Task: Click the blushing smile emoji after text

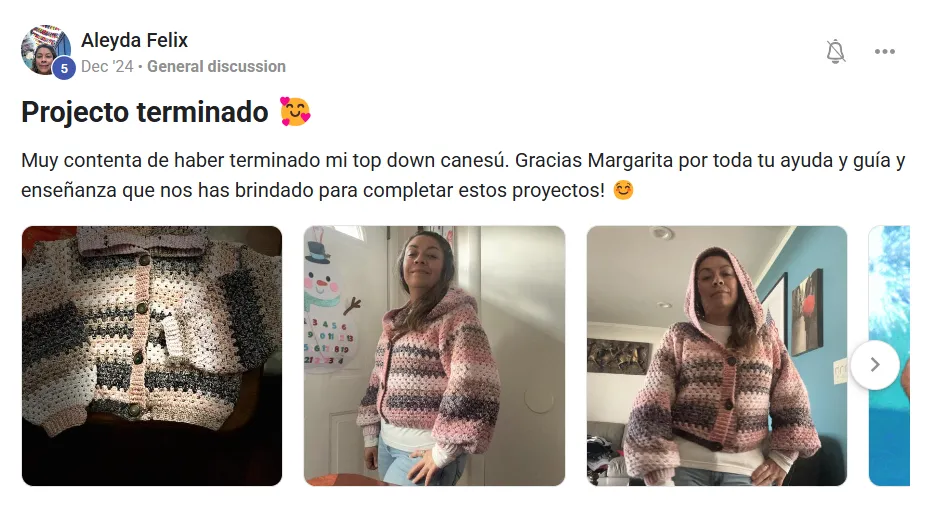Action: pos(623,190)
